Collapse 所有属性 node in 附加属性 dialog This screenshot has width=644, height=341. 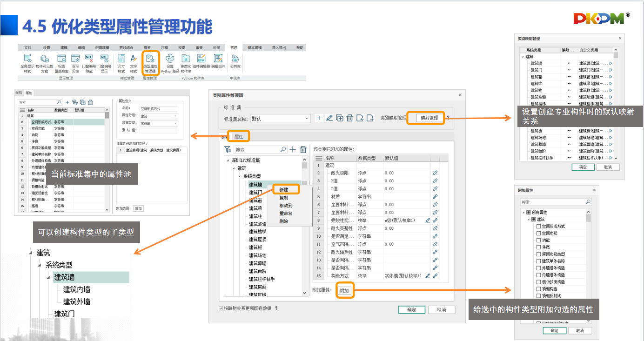523,213
